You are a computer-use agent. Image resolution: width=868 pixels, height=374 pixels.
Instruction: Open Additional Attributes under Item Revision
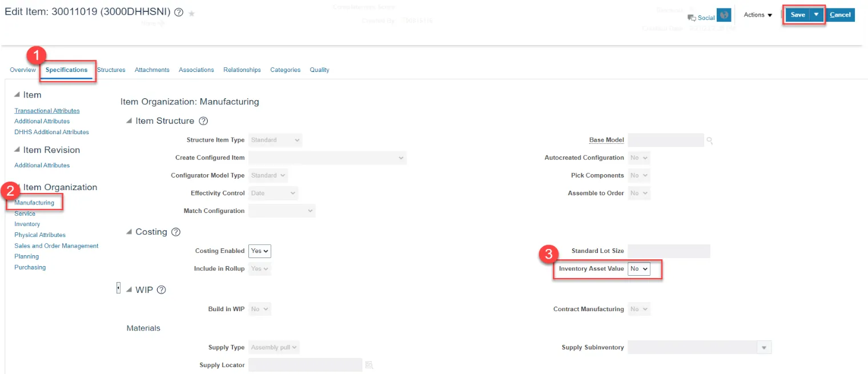(x=42, y=165)
